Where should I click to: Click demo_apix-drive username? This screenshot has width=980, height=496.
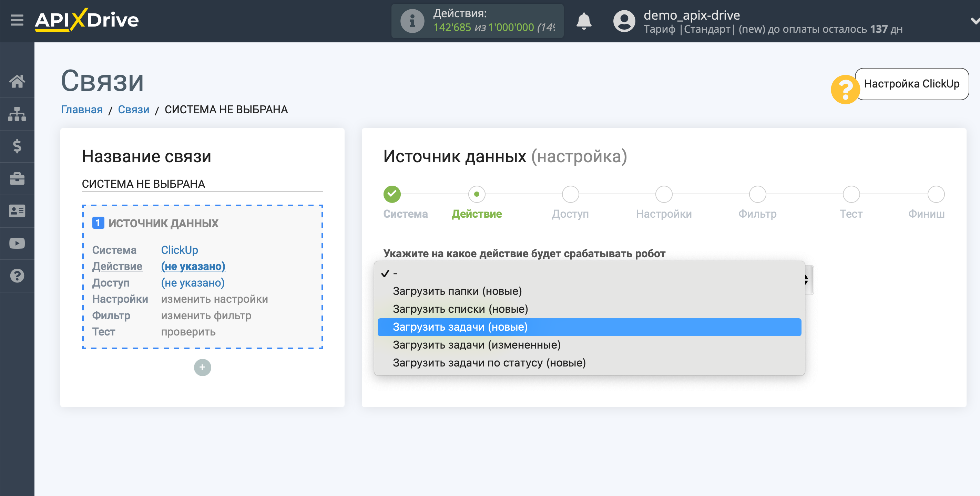tap(691, 15)
